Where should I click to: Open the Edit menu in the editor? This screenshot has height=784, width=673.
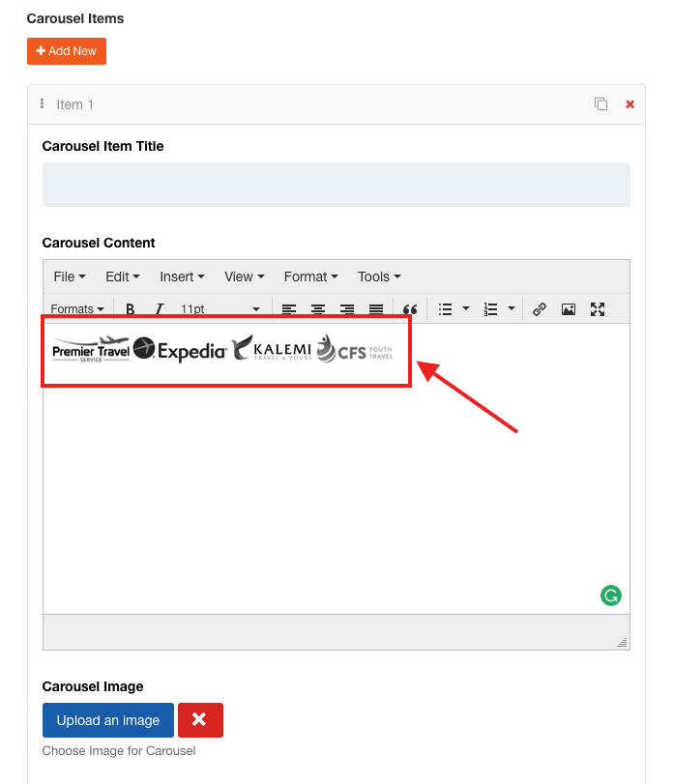[x=123, y=276]
